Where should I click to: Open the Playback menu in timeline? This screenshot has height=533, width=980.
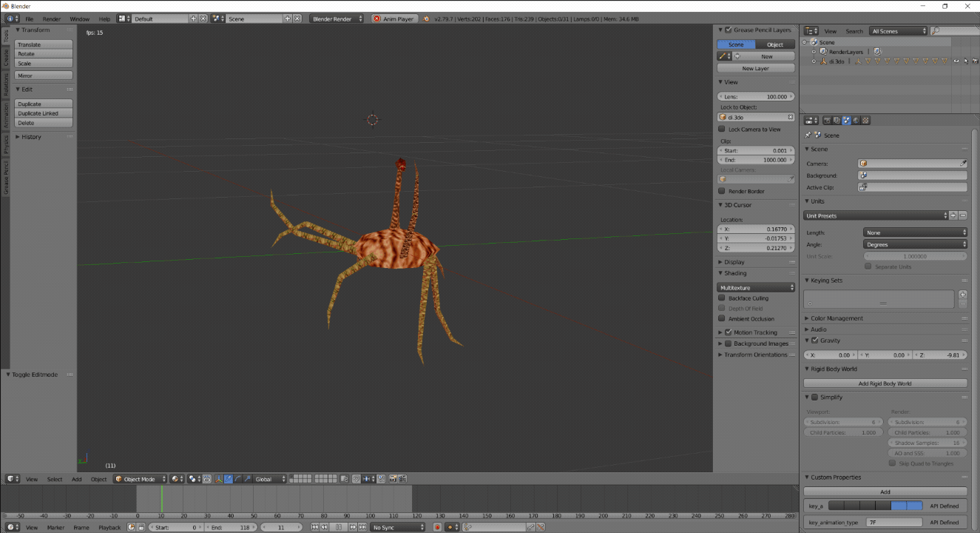(109, 527)
